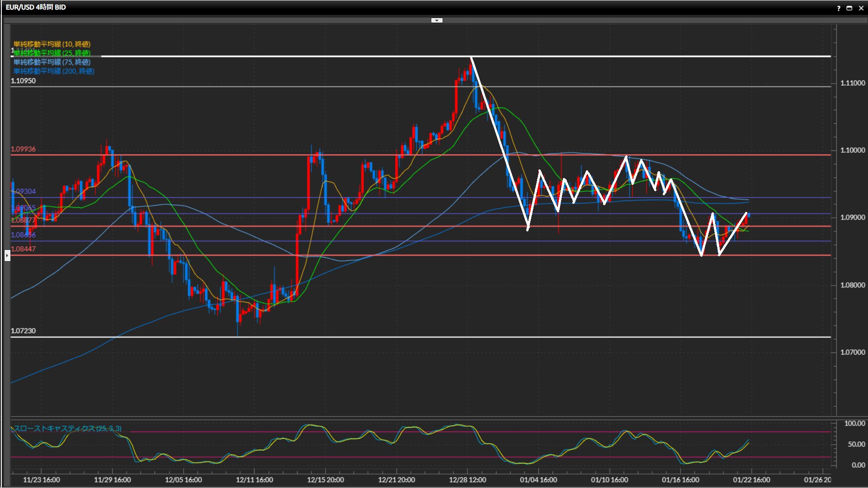Maximize the EUR/USD chart window
The height and width of the screenshot is (488, 868).
click(849, 8)
